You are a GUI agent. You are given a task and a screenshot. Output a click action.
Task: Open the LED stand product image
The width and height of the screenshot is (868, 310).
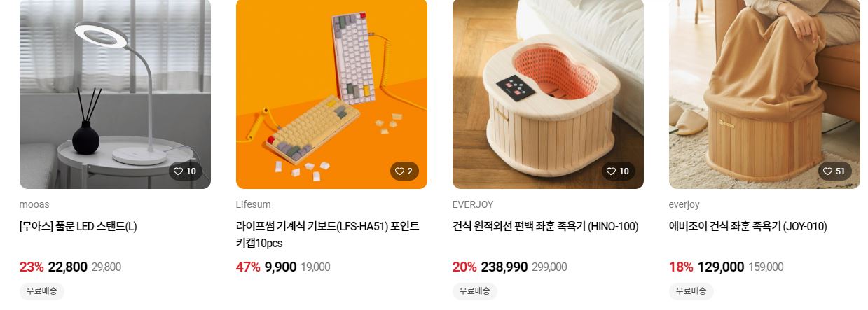[115, 94]
